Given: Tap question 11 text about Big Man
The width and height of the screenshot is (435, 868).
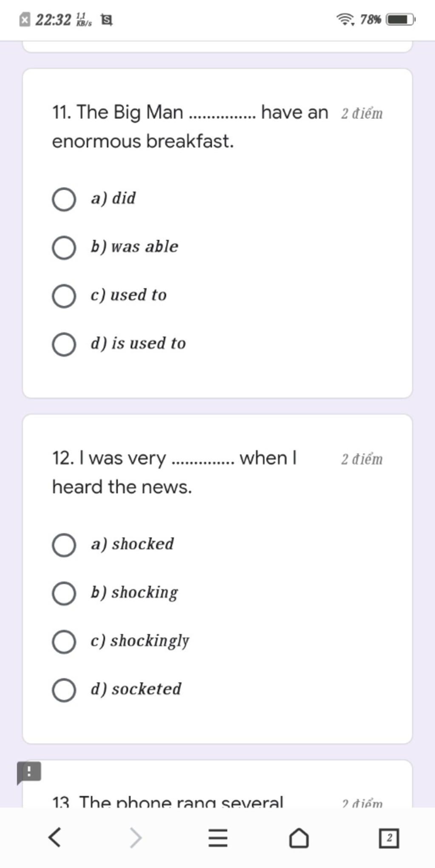Looking at the screenshot, I should click(x=190, y=127).
